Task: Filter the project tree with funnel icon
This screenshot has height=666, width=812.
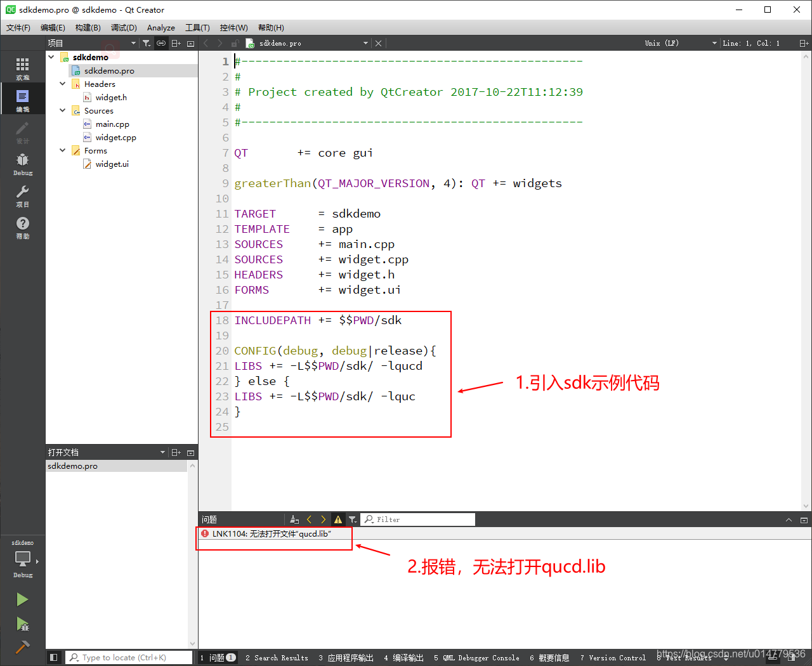Action: tap(147, 43)
